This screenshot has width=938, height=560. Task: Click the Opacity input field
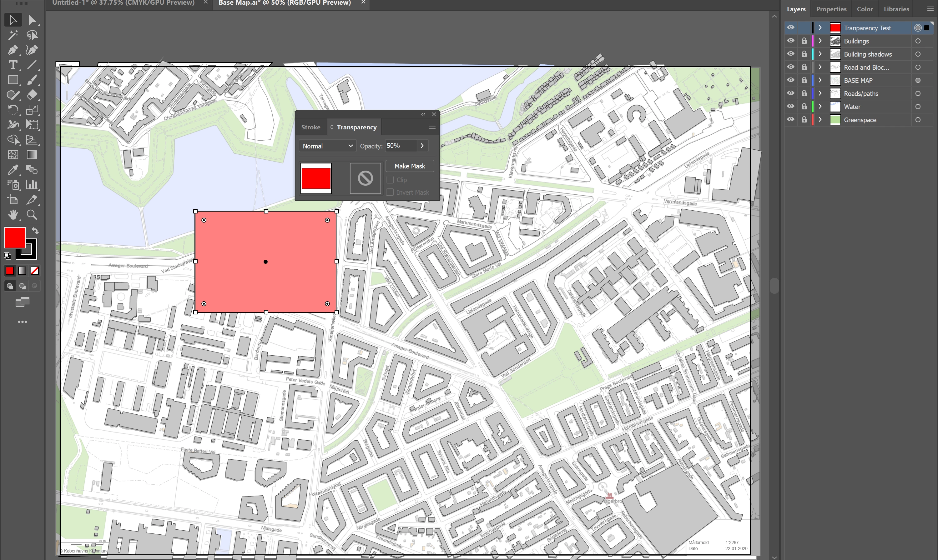400,146
